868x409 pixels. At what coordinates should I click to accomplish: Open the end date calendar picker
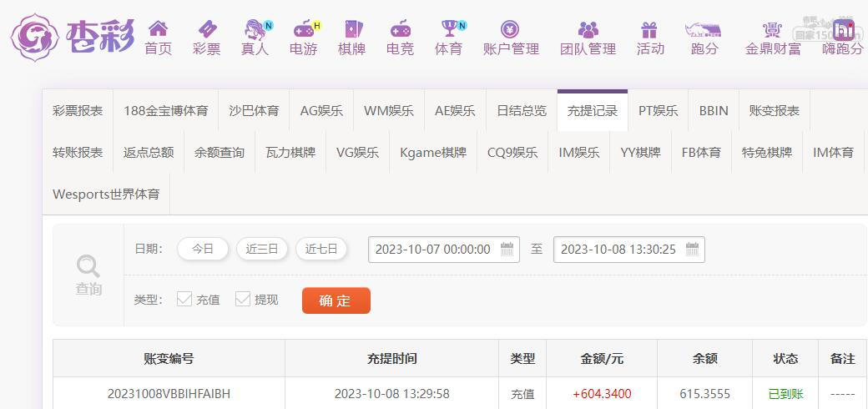tap(692, 249)
